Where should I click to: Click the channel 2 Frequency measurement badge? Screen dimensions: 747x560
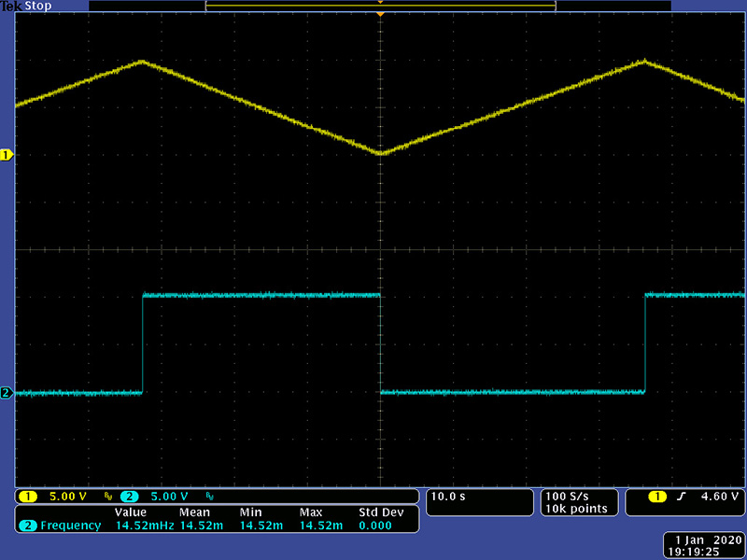tap(28, 525)
